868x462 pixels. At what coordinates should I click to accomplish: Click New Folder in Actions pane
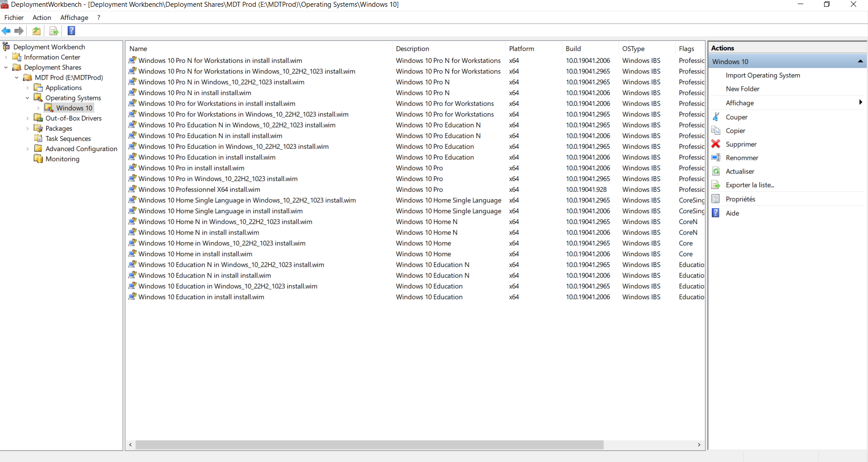(x=742, y=89)
